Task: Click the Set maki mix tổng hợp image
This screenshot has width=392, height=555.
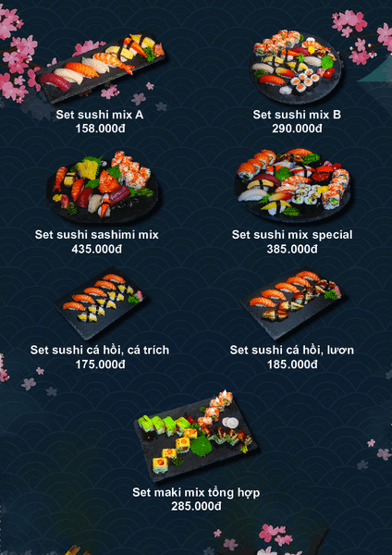Action: pos(196,436)
